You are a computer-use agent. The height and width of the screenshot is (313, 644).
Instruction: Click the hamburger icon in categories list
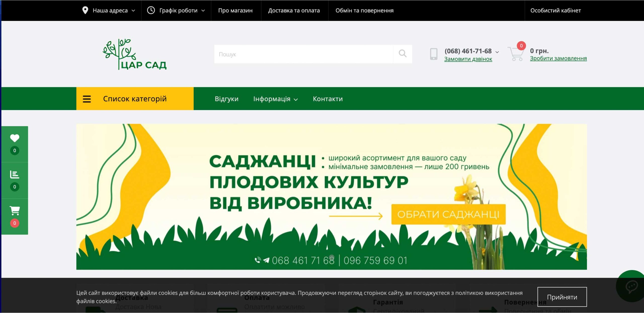pyautogui.click(x=87, y=99)
